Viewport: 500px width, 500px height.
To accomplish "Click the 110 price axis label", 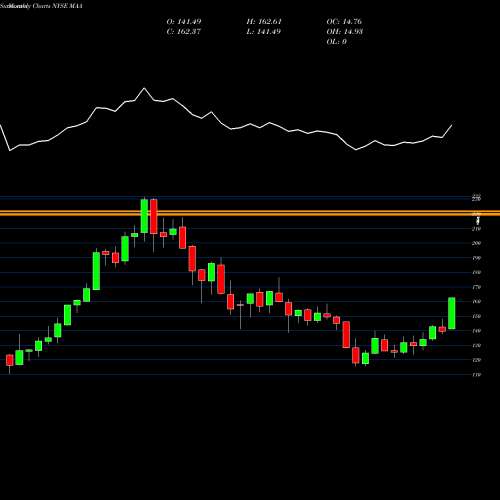I will 476,374.
